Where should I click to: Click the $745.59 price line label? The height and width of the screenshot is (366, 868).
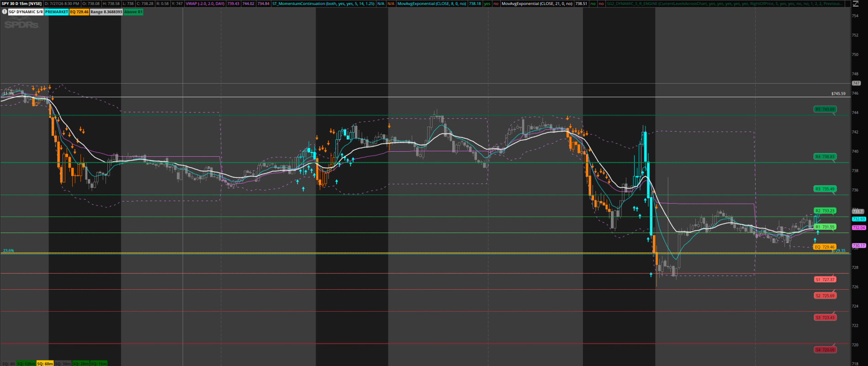pos(838,94)
